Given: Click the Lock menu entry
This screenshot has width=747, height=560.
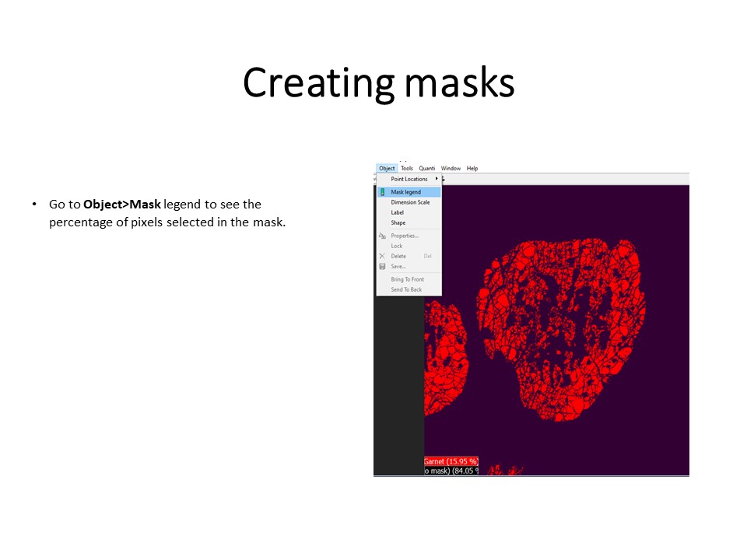Looking at the screenshot, I should (x=397, y=246).
